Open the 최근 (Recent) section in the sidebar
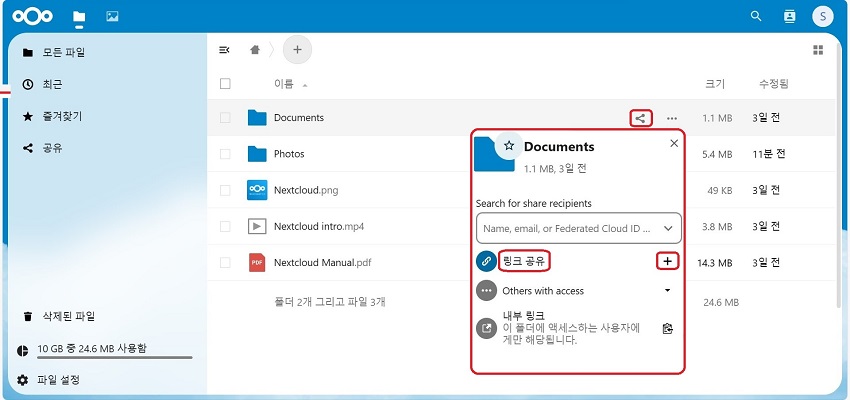The image size is (850, 400). click(x=52, y=86)
